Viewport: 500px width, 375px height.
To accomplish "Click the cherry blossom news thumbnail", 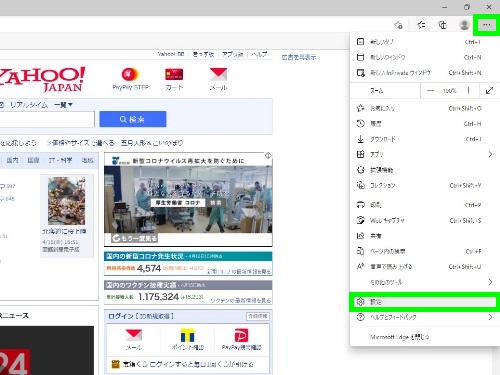I will 66,201.
